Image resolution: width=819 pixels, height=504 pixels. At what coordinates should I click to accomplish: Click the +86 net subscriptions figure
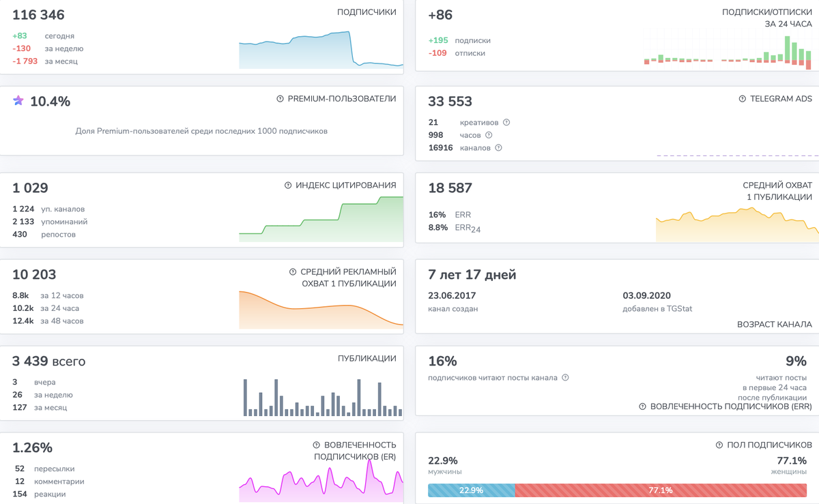point(440,15)
